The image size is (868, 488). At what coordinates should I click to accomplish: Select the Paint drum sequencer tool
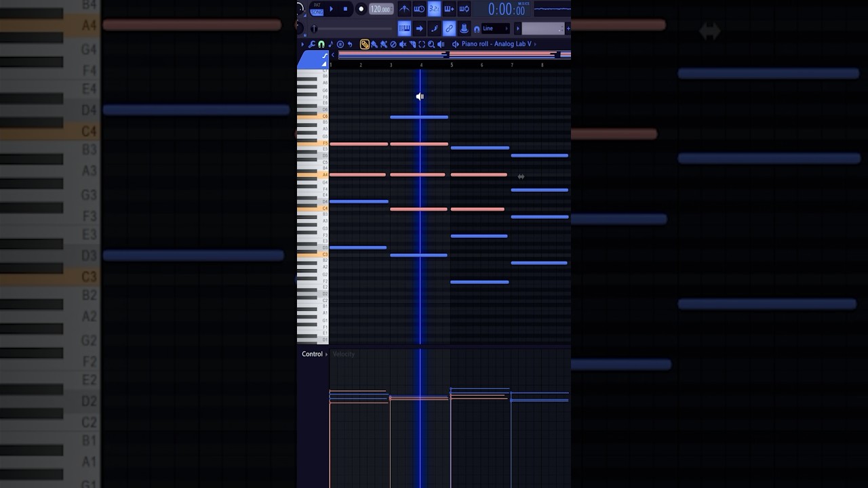(x=384, y=44)
